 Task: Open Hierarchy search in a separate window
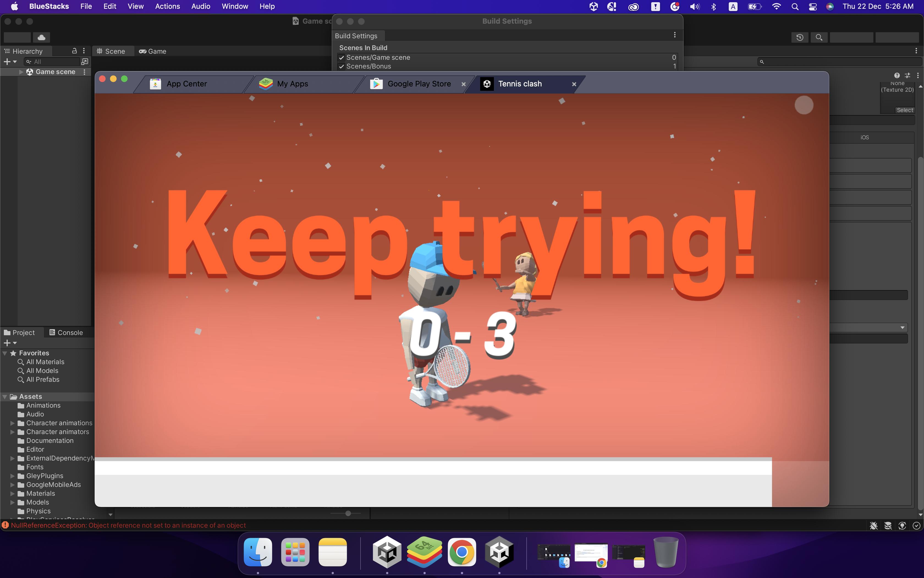pos(85,62)
